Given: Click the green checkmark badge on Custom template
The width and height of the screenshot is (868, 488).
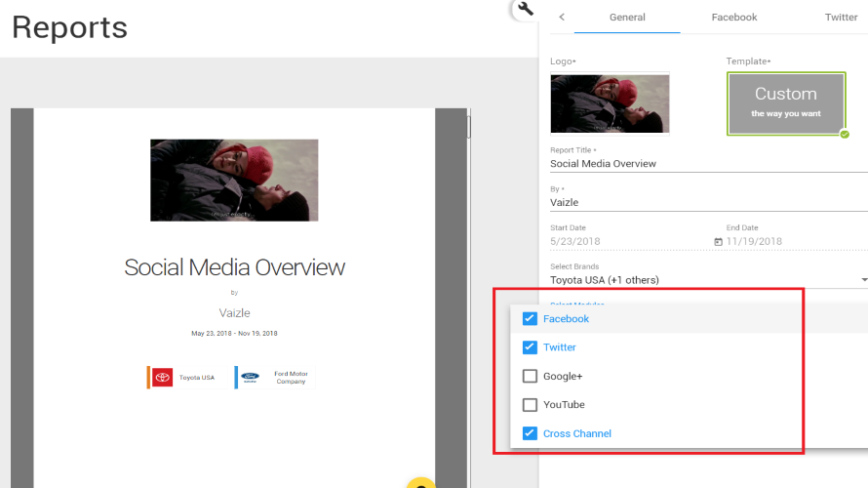Looking at the screenshot, I should tap(845, 134).
